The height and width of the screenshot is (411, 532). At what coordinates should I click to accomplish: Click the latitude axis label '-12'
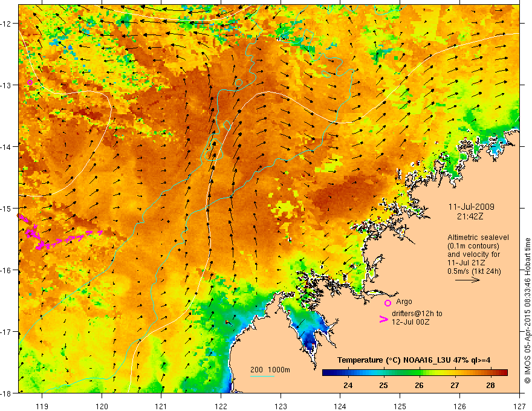7,24
